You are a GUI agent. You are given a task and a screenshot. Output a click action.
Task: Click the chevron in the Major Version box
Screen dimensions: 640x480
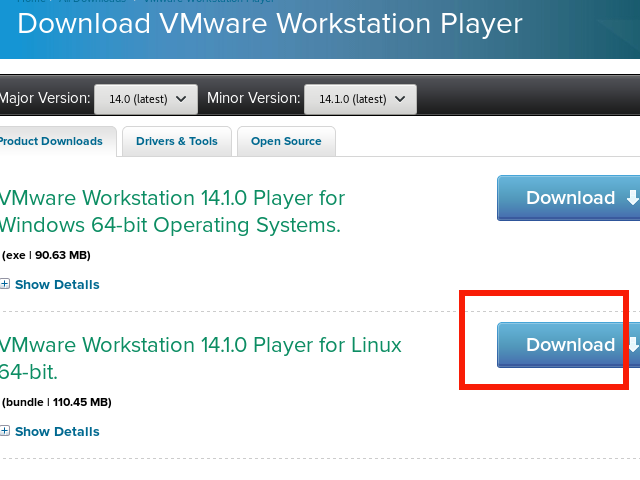[x=180, y=99]
